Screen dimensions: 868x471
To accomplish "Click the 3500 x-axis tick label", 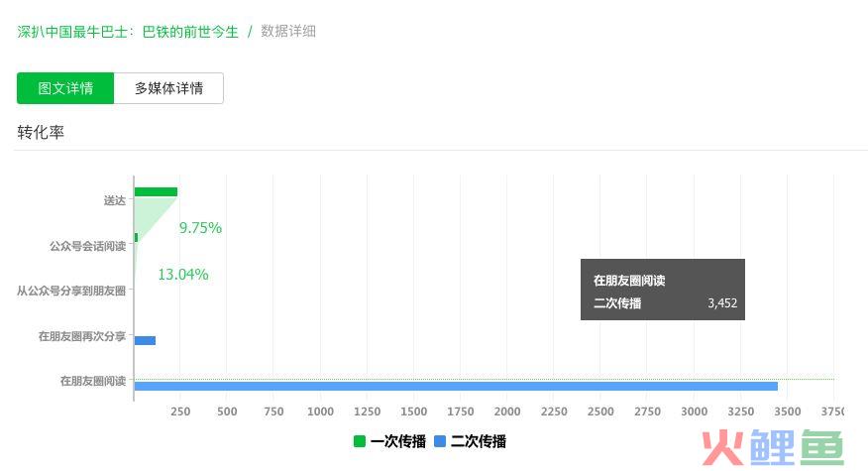I will point(787,412).
